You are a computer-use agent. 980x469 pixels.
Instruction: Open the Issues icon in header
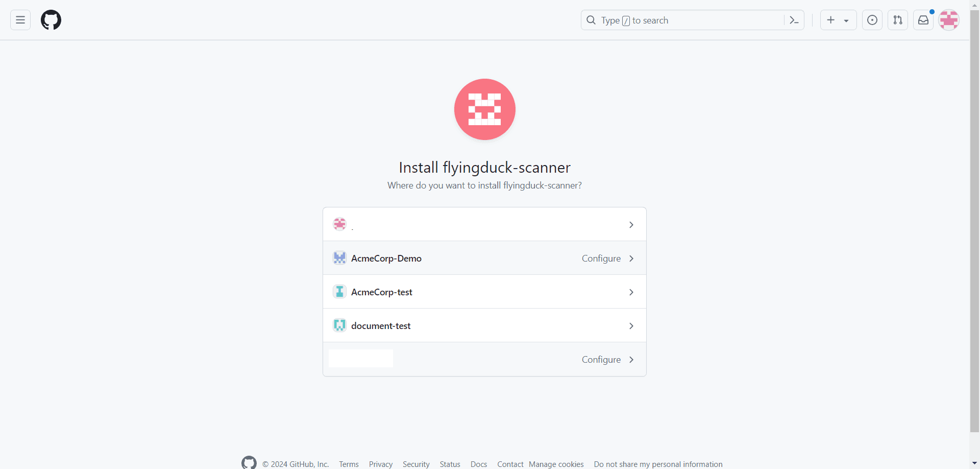[x=872, y=20]
